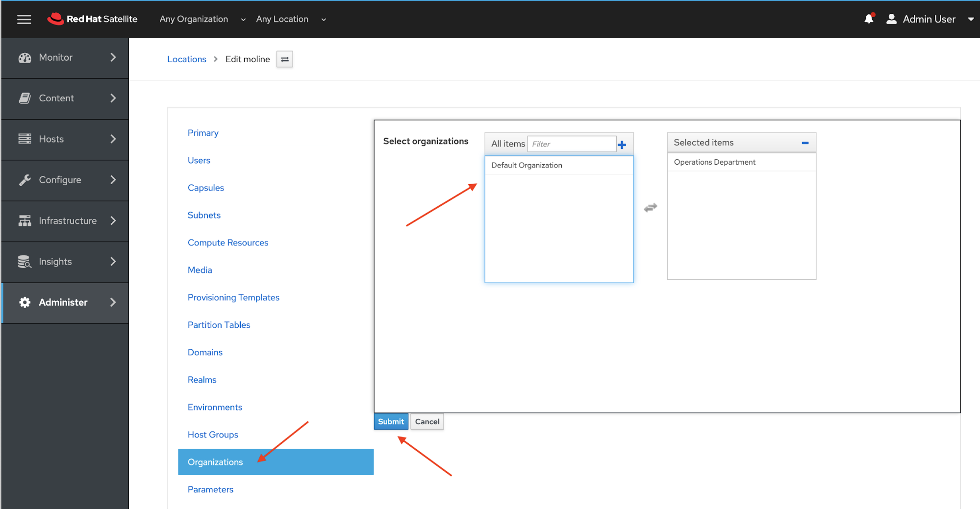Click the switcher icon beside Edit moline

(284, 59)
